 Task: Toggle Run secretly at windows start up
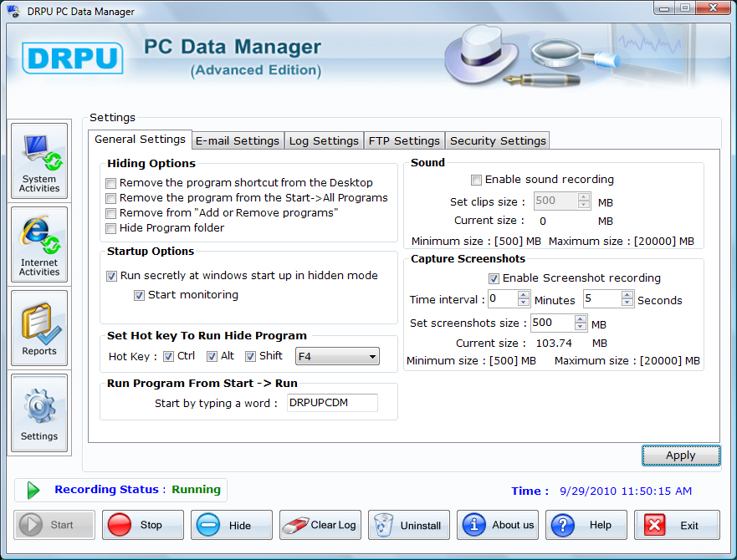tap(111, 277)
